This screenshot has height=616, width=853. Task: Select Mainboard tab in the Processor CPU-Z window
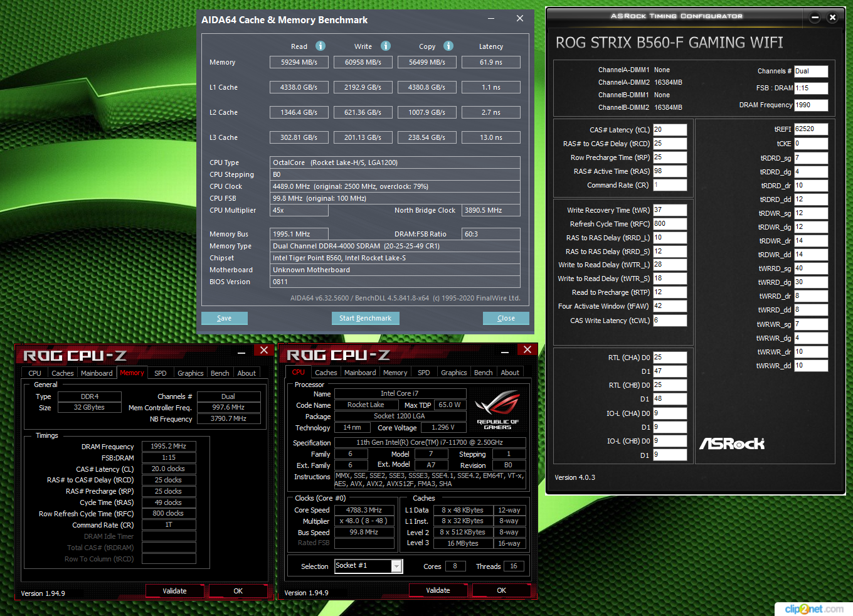(x=360, y=373)
